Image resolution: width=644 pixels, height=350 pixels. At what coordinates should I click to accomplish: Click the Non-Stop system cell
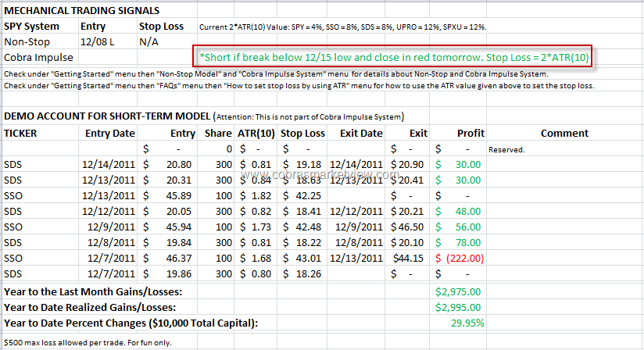[x=27, y=42]
